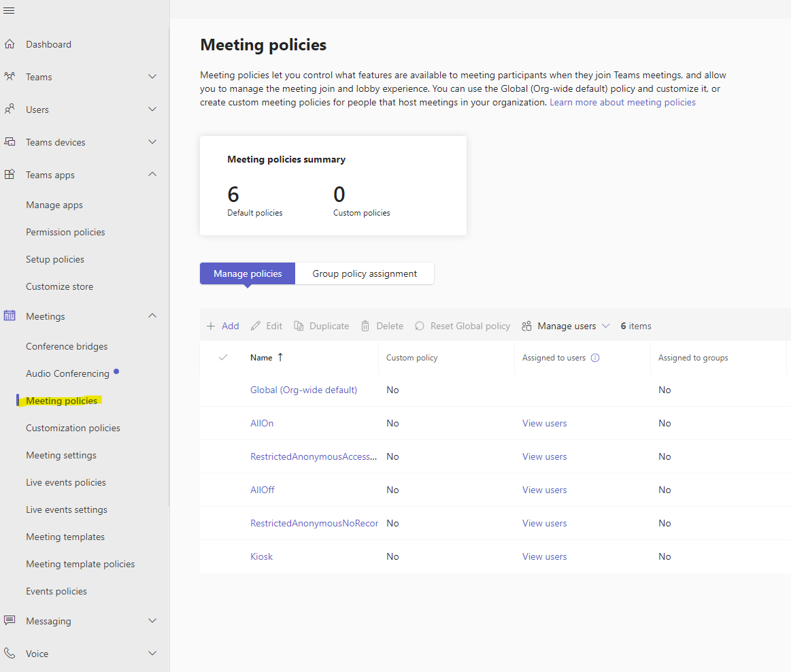Expand the Voice section chevron
Viewport: 791px width, 672px height.
click(x=152, y=654)
